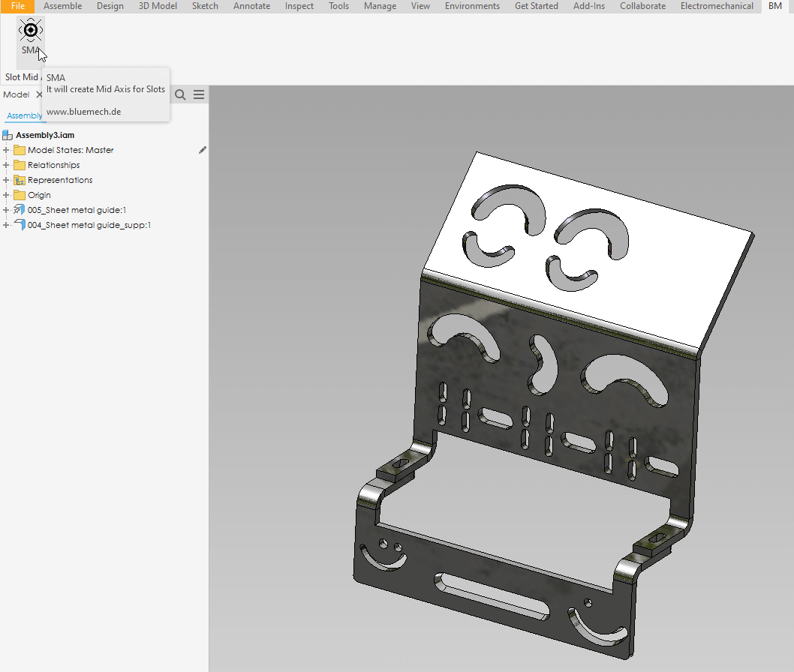Select the Relationships label in the tree

point(53,165)
